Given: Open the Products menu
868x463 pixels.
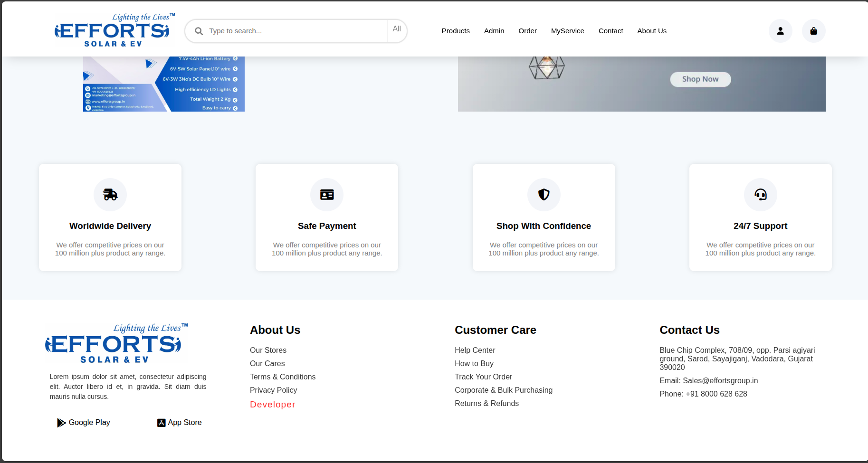Looking at the screenshot, I should pos(455,31).
